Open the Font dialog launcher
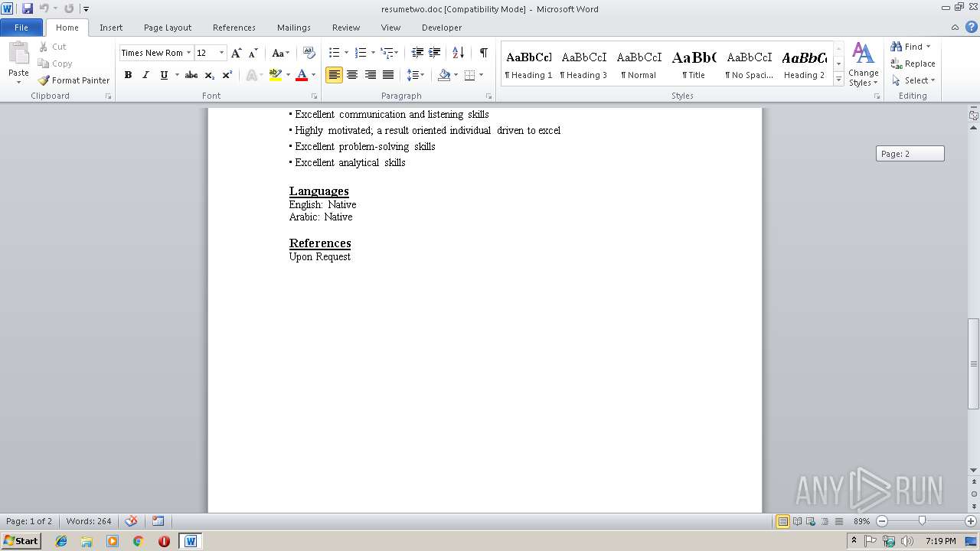This screenshot has height=551, width=980. tap(314, 96)
